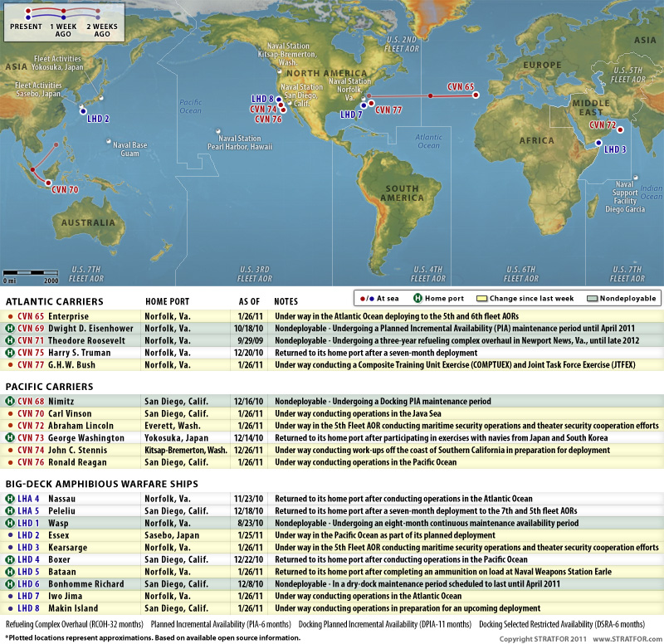Click the map distance scale bar
Viewport: 664px width, 644px height.
31,273
